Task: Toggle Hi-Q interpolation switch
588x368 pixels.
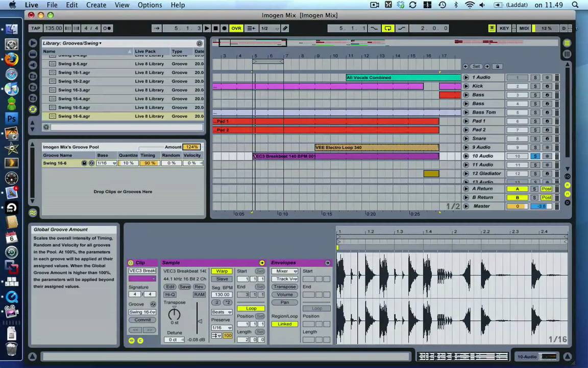Action: (170, 295)
